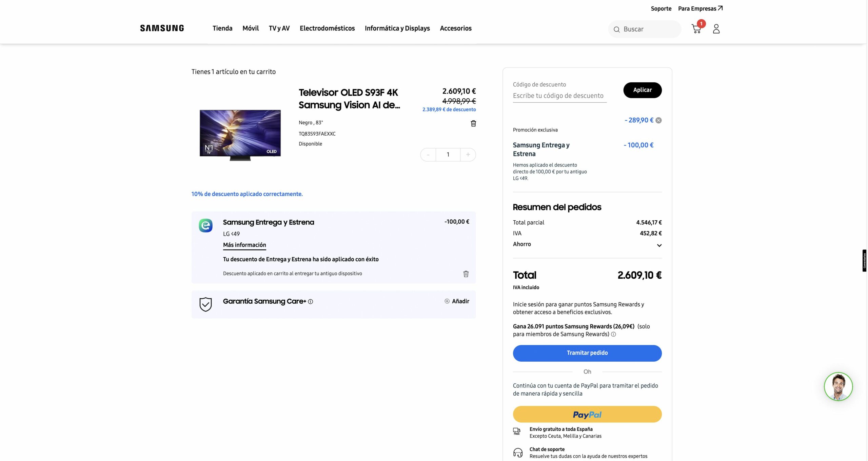Image resolution: width=868 pixels, height=461 pixels.
Task: Open the shopping cart icon
Action: pyautogui.click(x=696, y=29)
